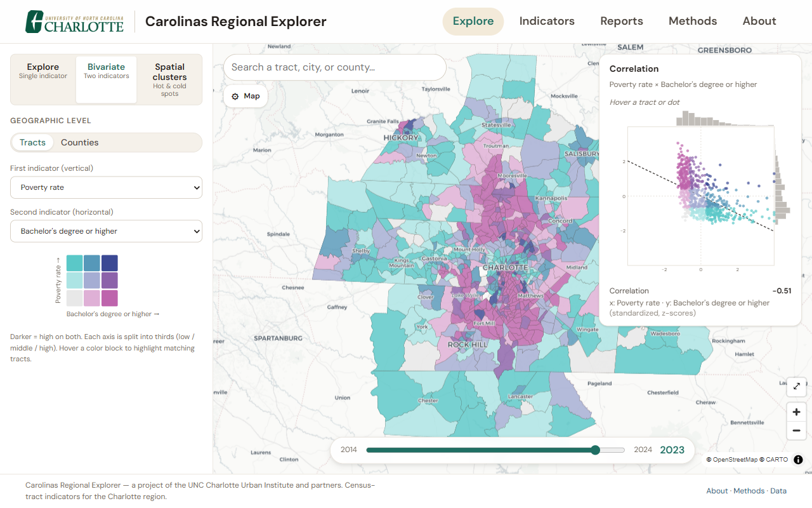Click the CHARLOTTE label on the map

[x=505, y=267]
